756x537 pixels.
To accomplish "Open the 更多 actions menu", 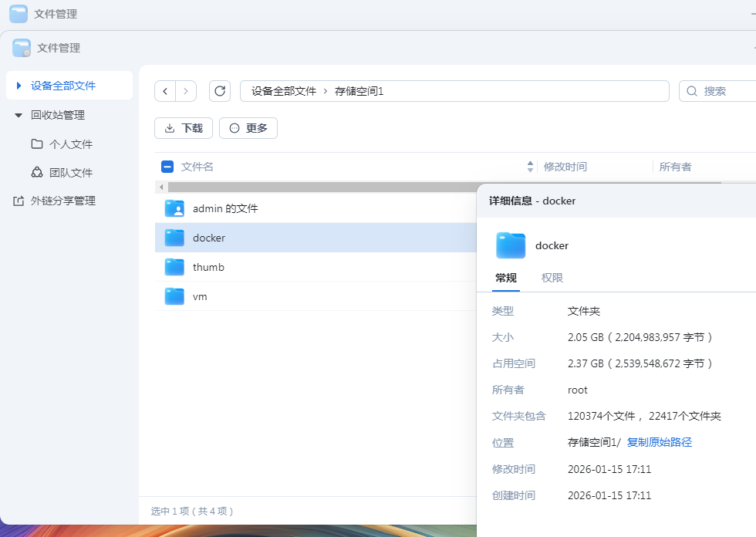I will (248, 127).
